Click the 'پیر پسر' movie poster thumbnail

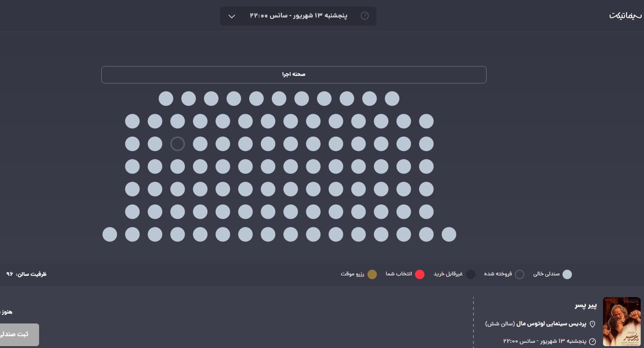pyautogui.click(x=621, y=322)
